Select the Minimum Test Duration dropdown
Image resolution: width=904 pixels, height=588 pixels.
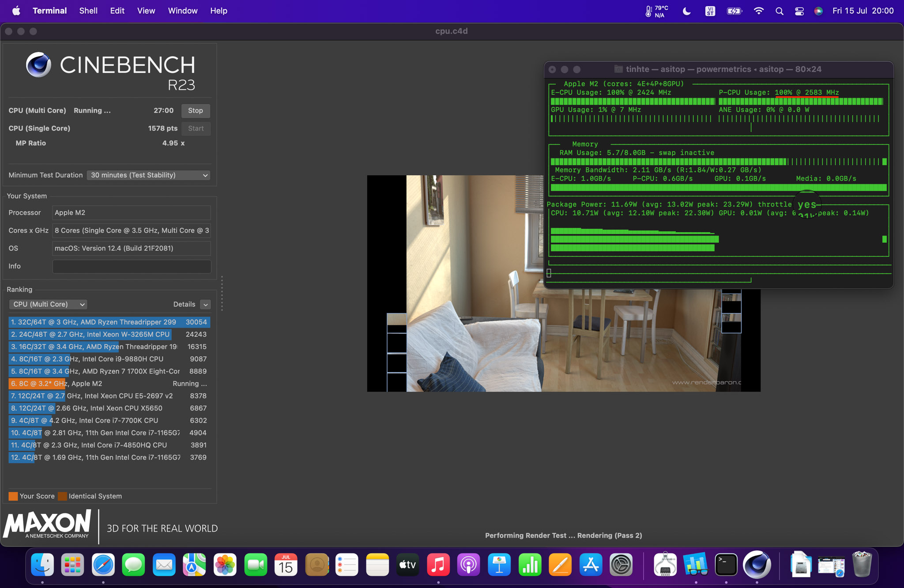148,175
